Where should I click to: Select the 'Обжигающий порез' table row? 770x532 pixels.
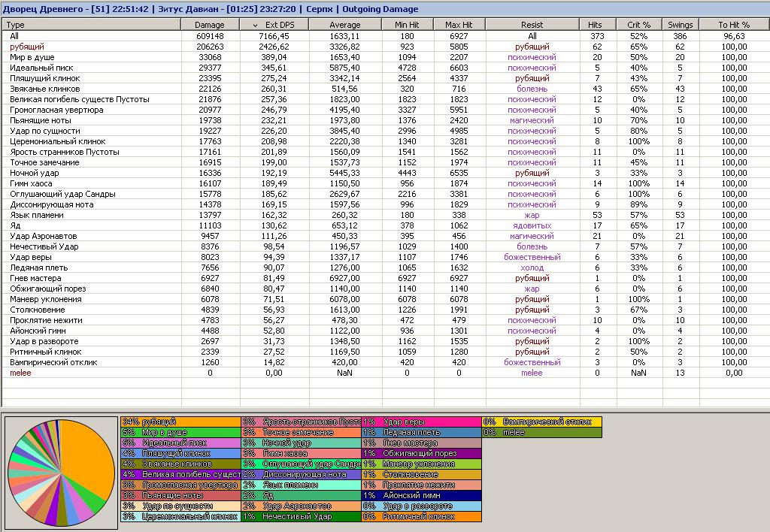pos(385,289)
